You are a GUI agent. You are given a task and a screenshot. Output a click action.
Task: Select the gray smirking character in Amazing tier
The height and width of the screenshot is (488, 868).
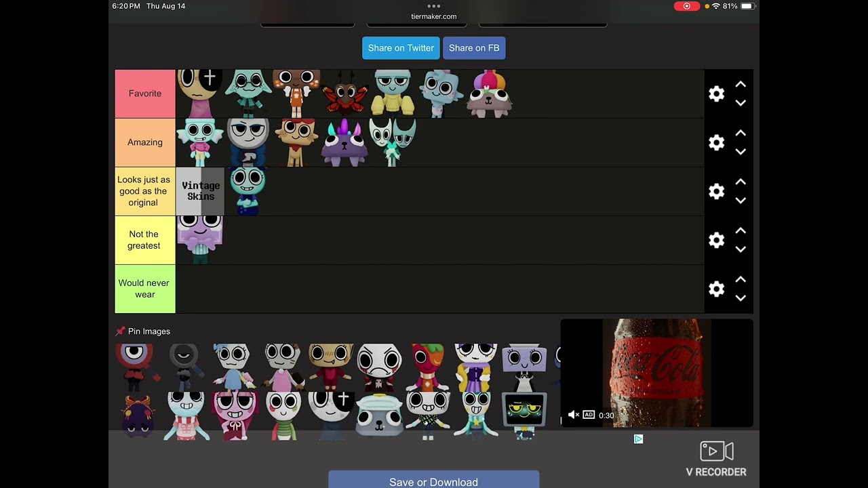248,142
